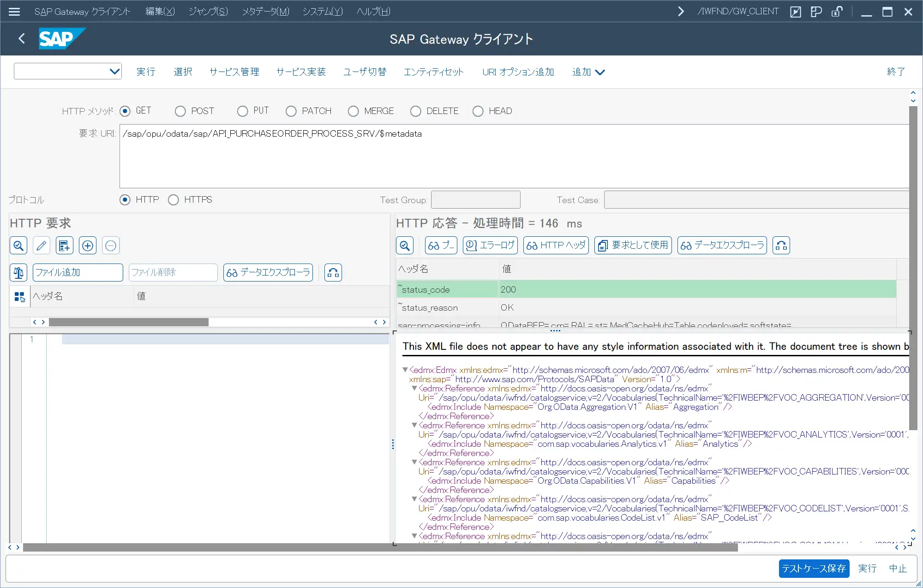Open the ジャンプ(S) menu
The height and width of the screenshot is (588, 923).
pyautogui.click(x=208, y=12)
